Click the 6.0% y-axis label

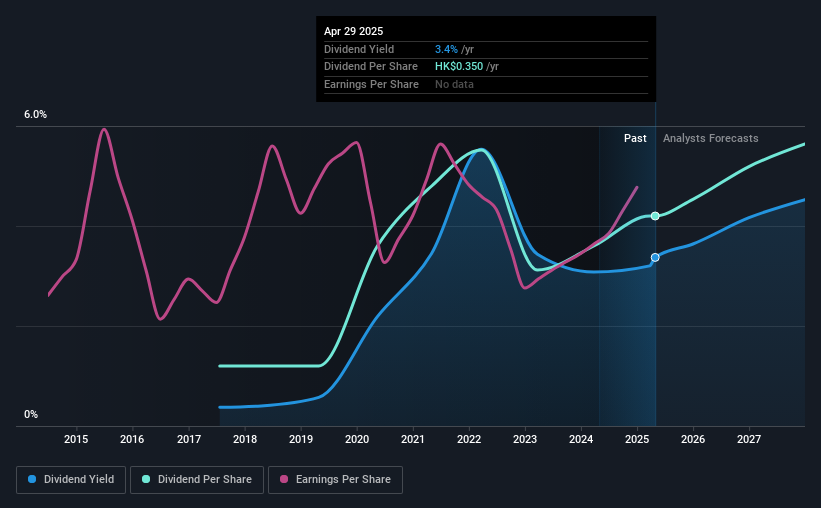pyautogui.click(x=35, y=114)
